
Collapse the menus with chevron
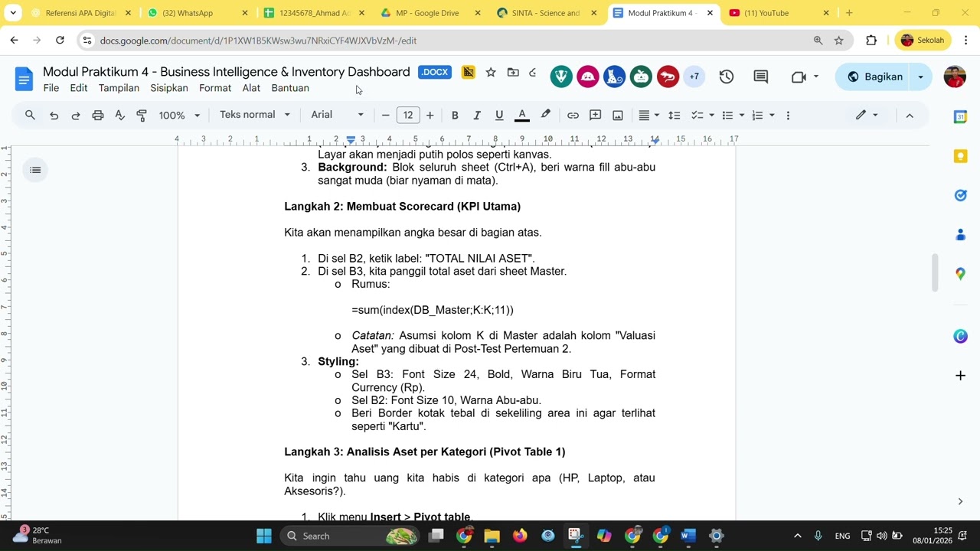(910, 115)
